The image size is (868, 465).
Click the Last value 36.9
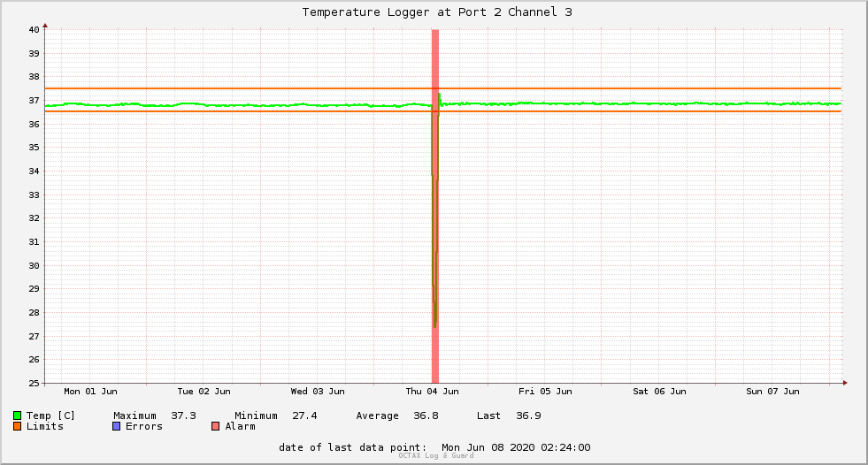click(x=528, y=415)
